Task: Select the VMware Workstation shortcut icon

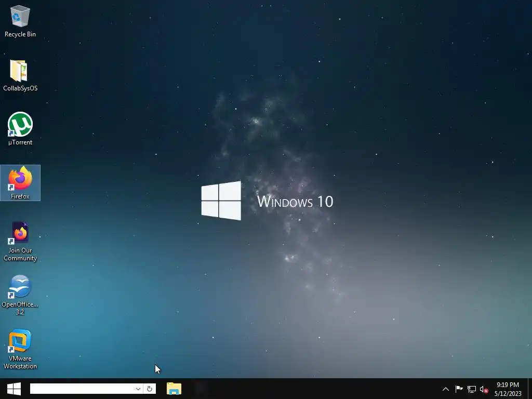Action: pos(20,349)
